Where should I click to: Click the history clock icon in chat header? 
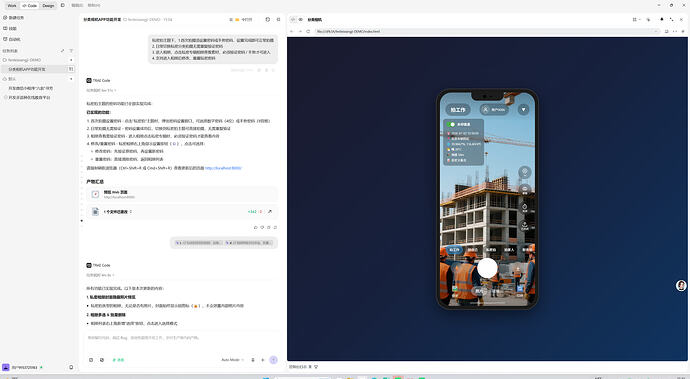coord(268,19)
